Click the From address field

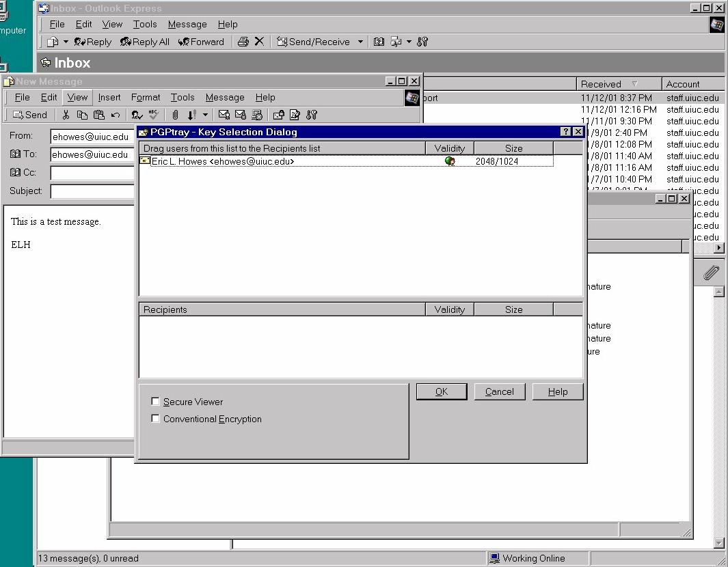(92, 137)
